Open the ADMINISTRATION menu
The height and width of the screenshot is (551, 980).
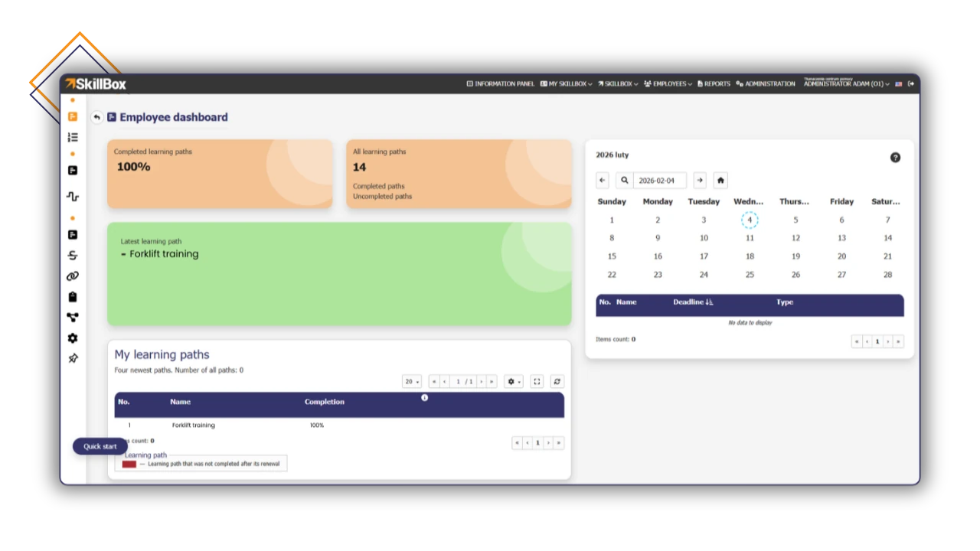(765, 83)
